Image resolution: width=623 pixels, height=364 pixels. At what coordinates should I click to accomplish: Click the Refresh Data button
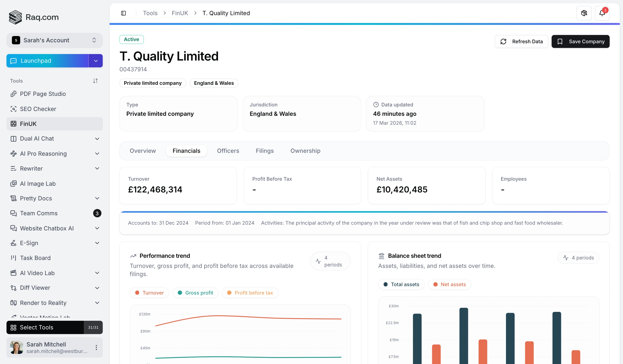521,41
